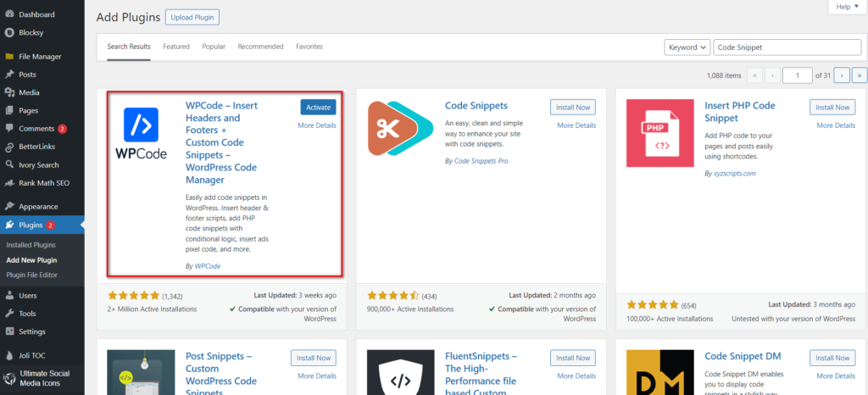Click the Upload Plugin button
Viewport: 868px width, 395px height.
pyautogui.click(x=192, y=17)
